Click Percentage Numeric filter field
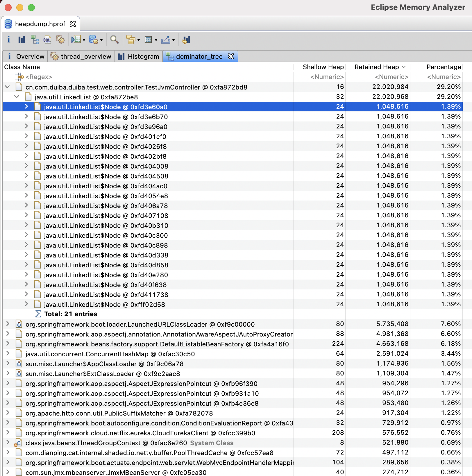Viewport: 472px width, 476px height. (436, 77)
